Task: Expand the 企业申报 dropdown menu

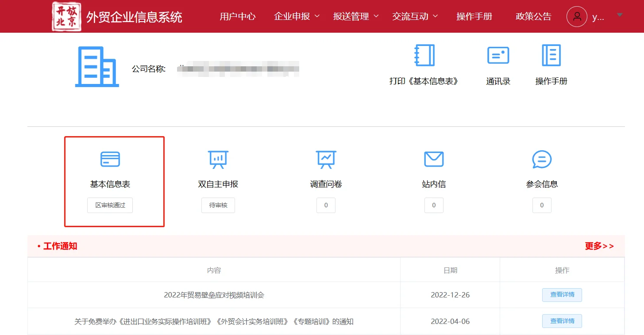Action: pos(296,15)
